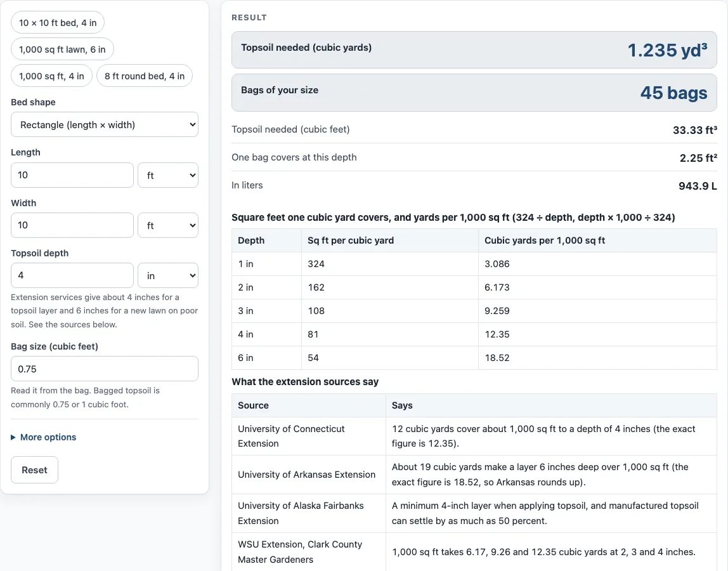Image resolution: width=728 pixels, height=571 pixels.
Task: Open the Width unit dropdown
Action: click(168, 225)
